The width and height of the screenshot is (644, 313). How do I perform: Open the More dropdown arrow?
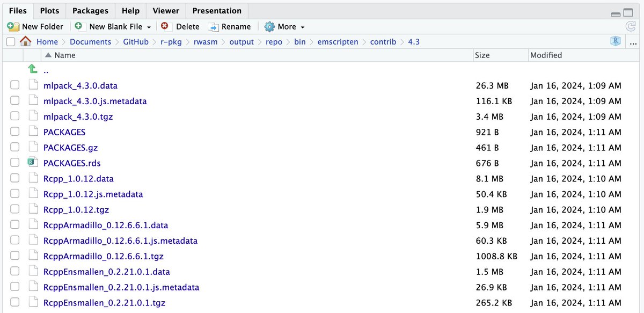(303, 27)
